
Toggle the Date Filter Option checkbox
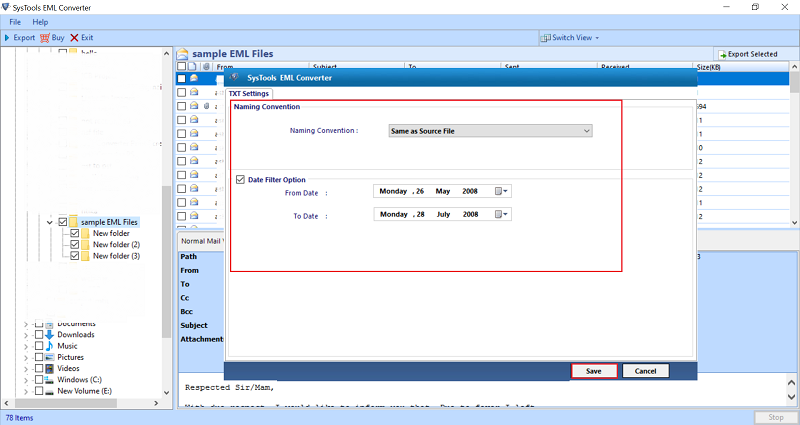(240, 180)
